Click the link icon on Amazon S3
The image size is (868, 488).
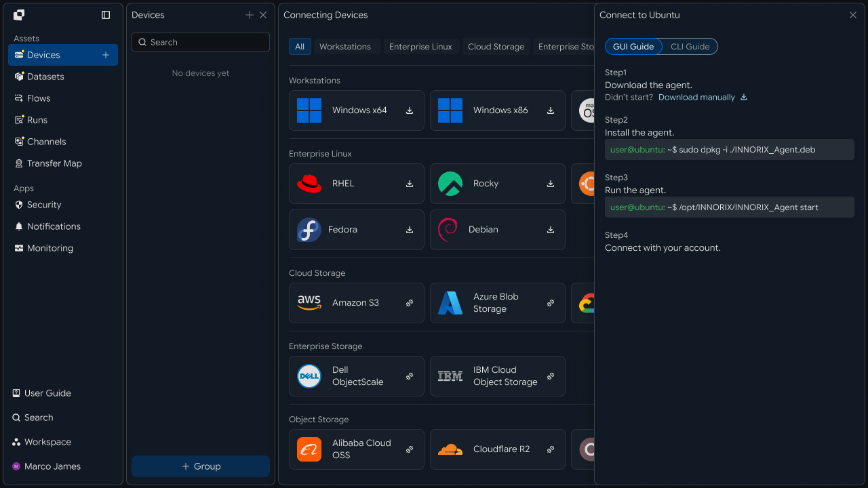pyautogui.click(x=410, y=303)
